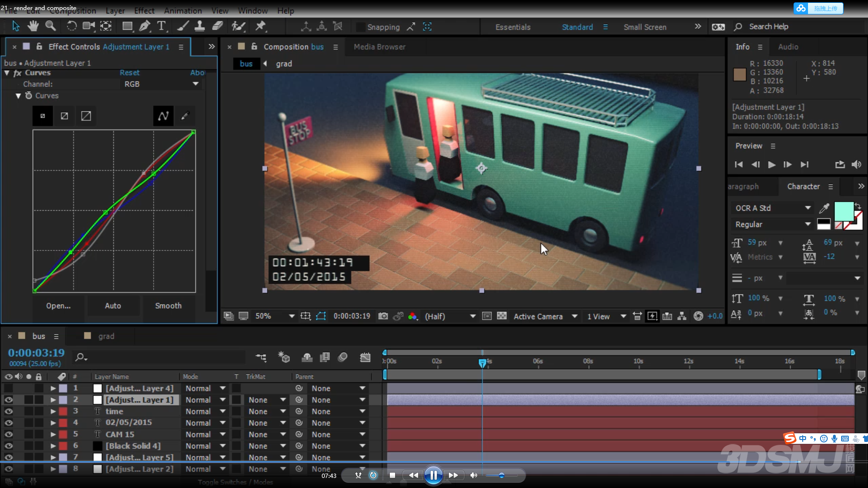Image resolution: width=868 pixels, height=488 pixels.
Task: Open the Window menu
Action: click(x=253, y=11)
